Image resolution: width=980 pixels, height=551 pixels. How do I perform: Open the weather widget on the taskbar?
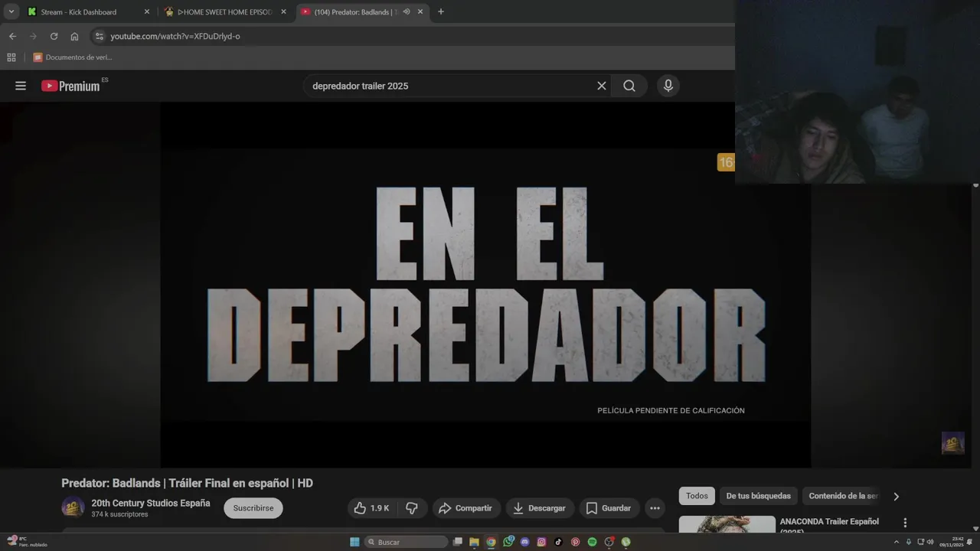26,542
